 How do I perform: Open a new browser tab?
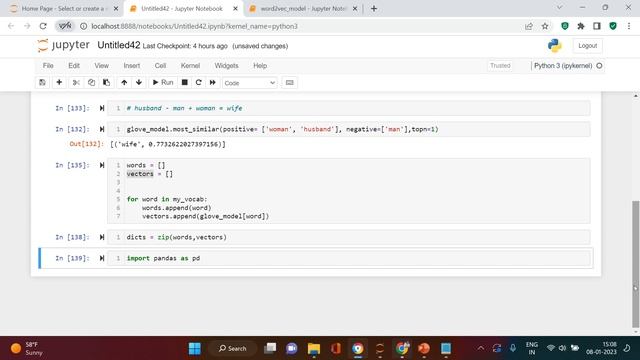point(374,9)
